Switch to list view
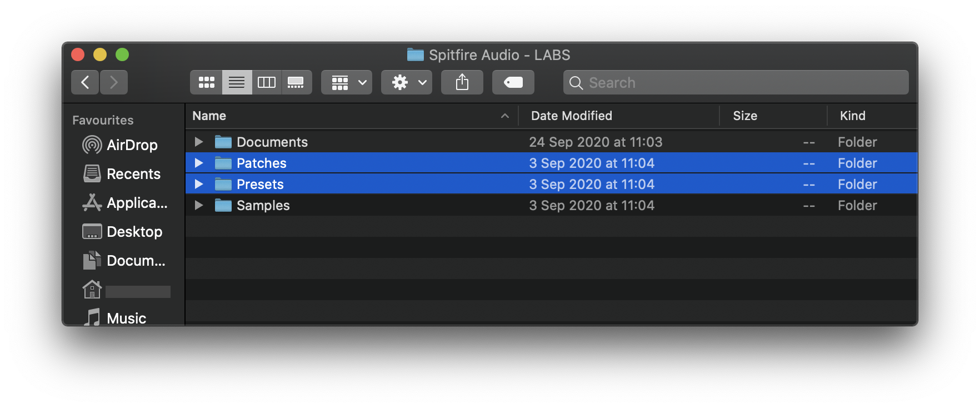This screenshot has height=408, width=980. pos(237,82)
